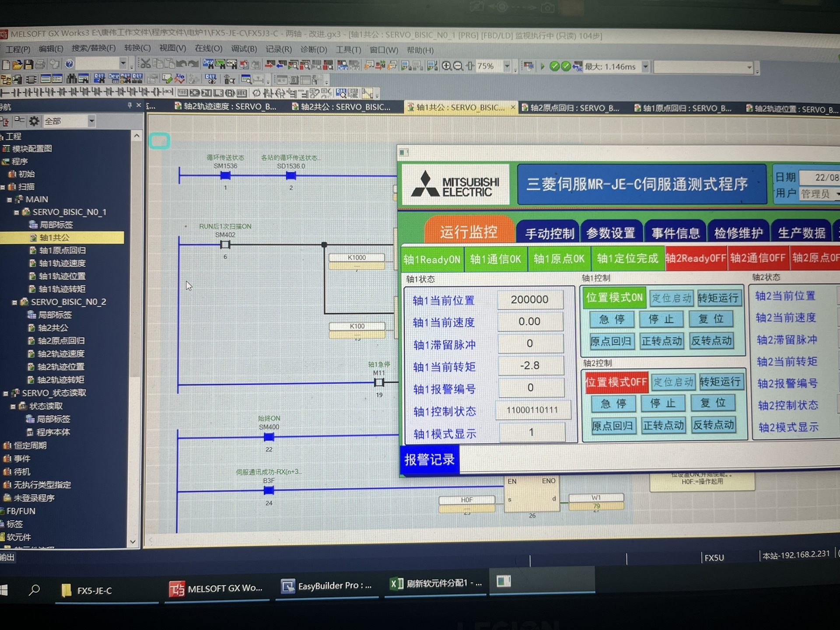
Task: Collapse the SERVO_BISIC_NO_1 tree node
Action: pos(17,212)
